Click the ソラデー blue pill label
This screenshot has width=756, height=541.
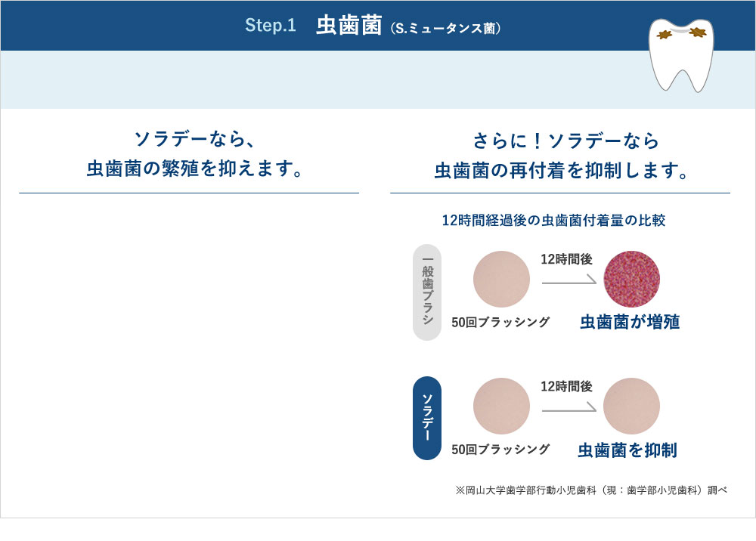pos(427,418)
